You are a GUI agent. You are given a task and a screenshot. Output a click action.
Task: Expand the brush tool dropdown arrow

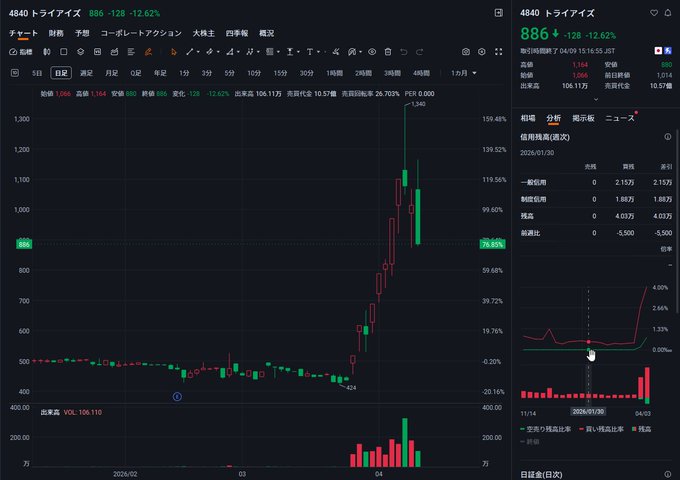coord(360,52)
